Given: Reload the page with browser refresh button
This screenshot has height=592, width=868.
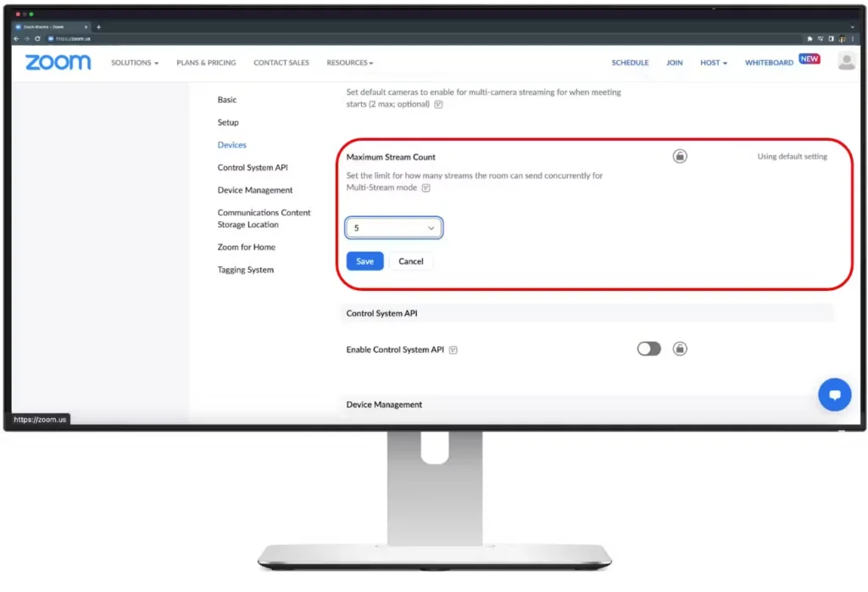Looking at the screenshot, I should (37, 38).
